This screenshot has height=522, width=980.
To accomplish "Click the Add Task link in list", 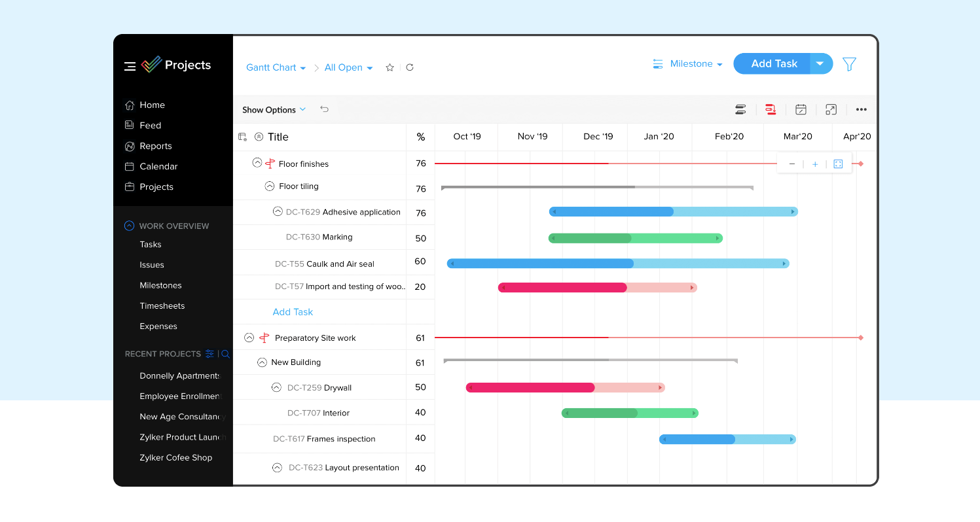I will 293,312.
